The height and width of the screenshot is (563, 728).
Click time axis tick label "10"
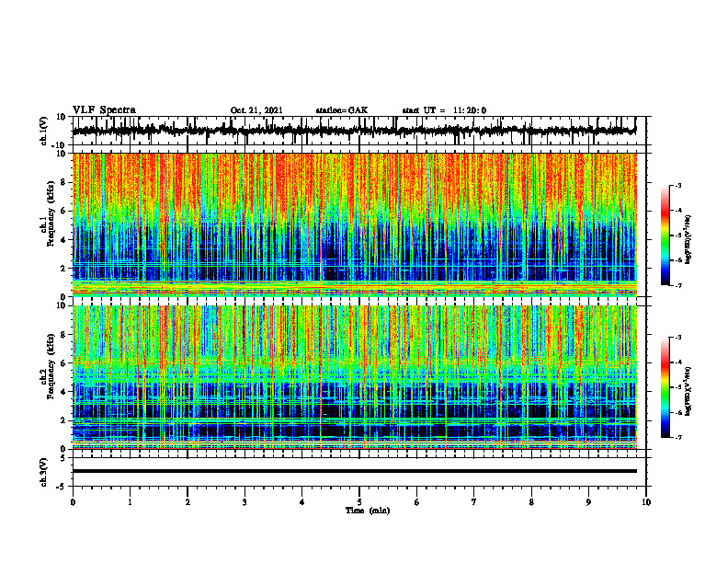pyautogui.click(x=646, y=502)
